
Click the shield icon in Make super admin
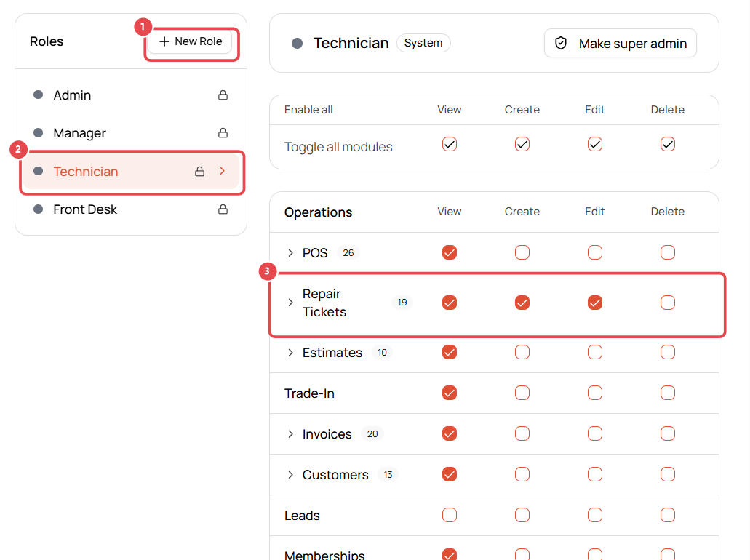pyautogui.click(x=561, y=44)
